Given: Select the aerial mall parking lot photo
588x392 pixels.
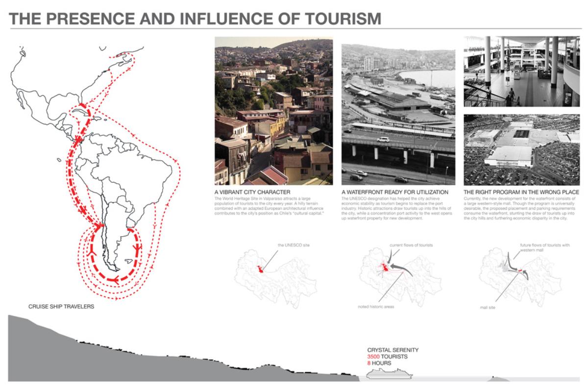Looking at the screenshot, I should pos(521,149).
